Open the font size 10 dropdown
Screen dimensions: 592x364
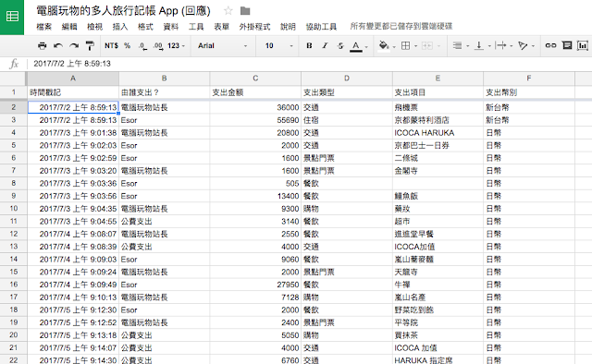(x=278, y=45)
